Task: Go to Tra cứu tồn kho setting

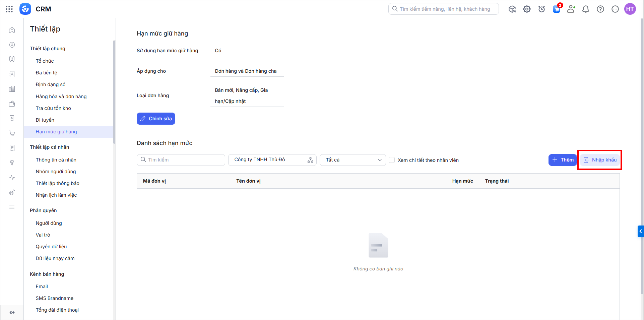Action: pyautogui.click(x=53, y=108)
